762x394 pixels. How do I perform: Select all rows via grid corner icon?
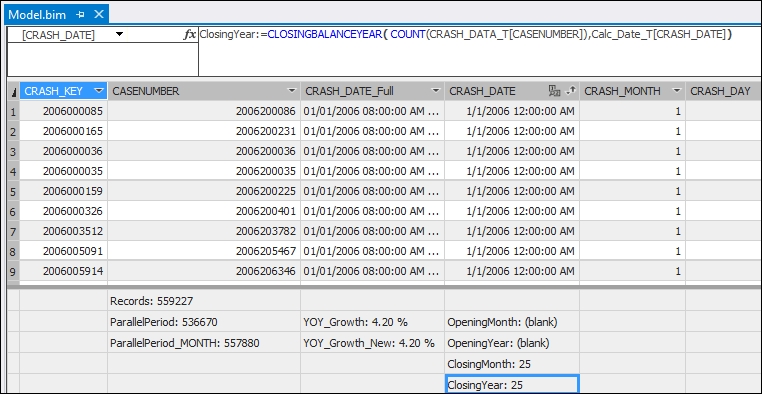pos(13,91)
